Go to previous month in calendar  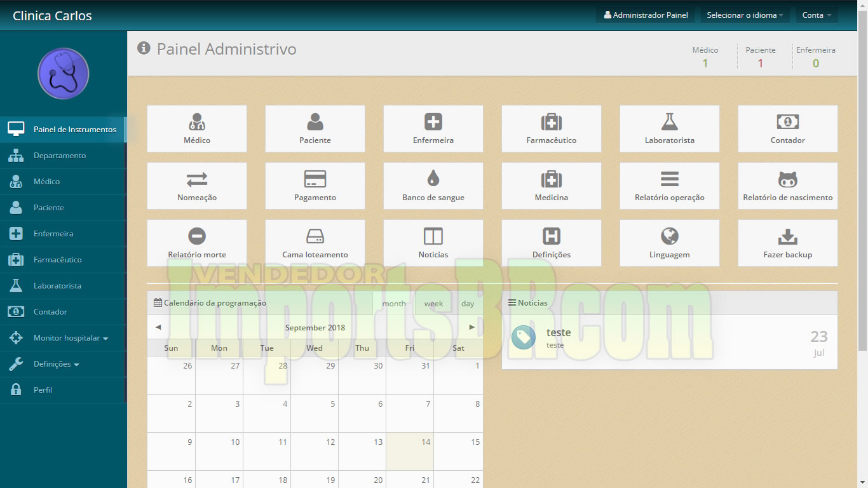click(x=158, y=327)
